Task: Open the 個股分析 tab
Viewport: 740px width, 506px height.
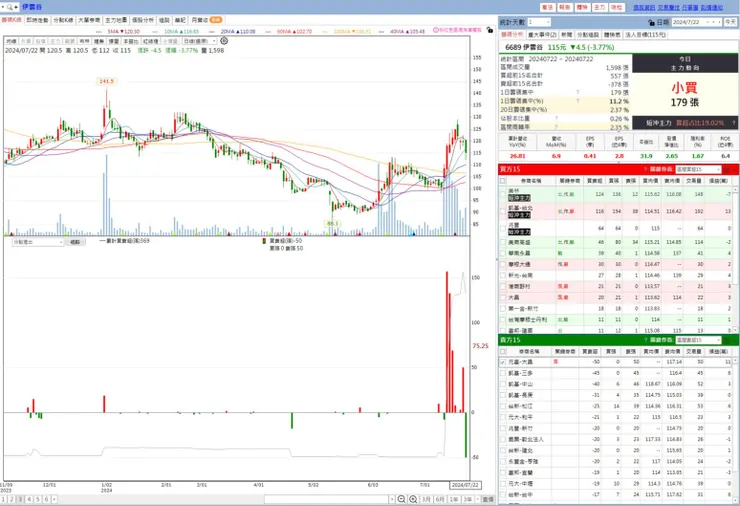Action: [143, 20]
